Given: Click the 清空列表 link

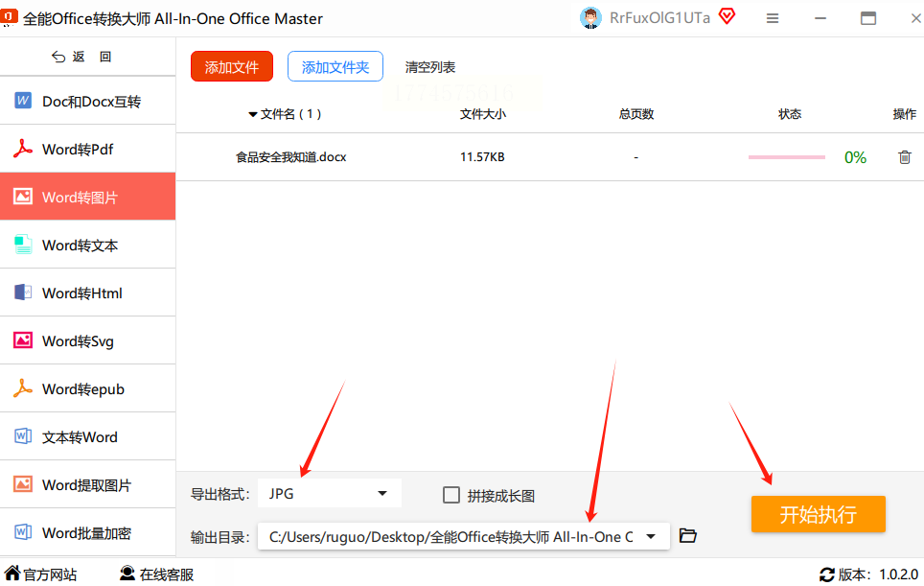Looking at the screenshot, I should pos(430,67).
